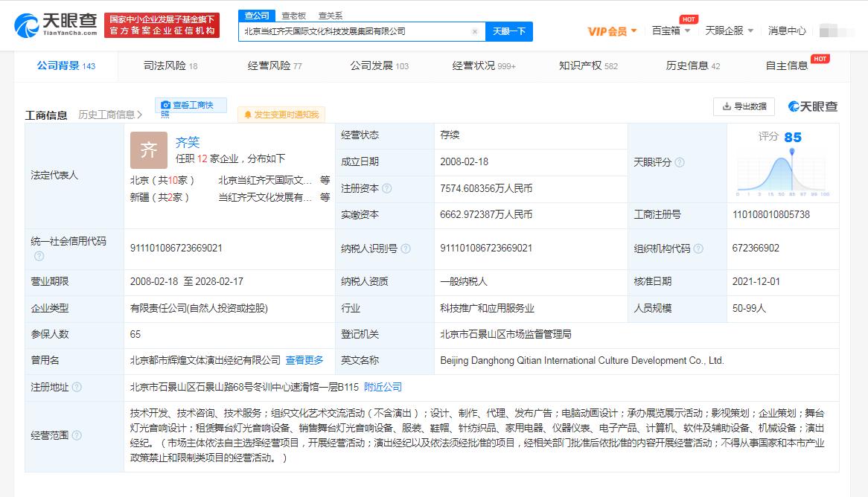Open the VIP会员 dropdown
The image size is (868, 497).
tap(612, 31)
